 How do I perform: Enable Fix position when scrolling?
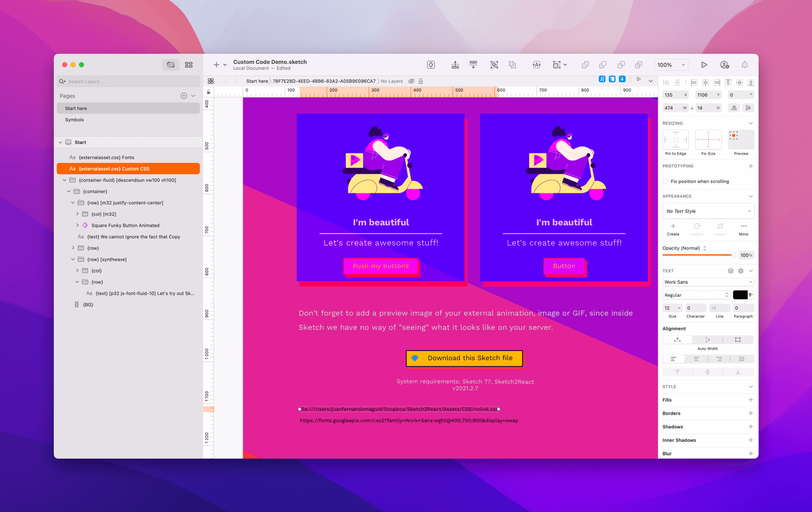coord(666,181)
